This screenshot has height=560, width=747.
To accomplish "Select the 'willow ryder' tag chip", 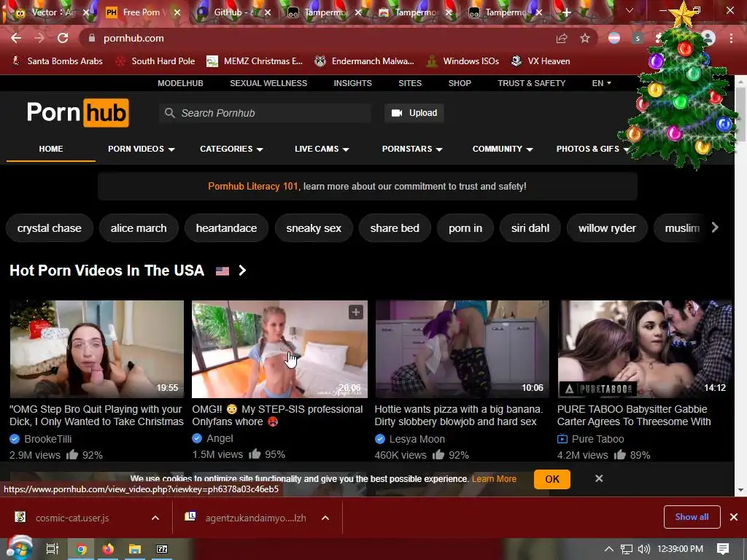I will pyautogui.click(x=607, y=228).
